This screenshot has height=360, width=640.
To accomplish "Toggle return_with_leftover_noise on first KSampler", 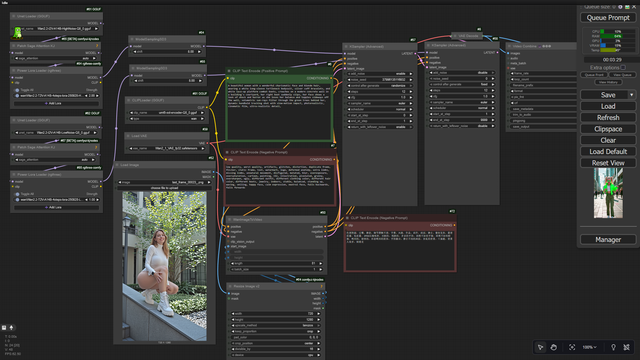I will [x=380, y=127].
